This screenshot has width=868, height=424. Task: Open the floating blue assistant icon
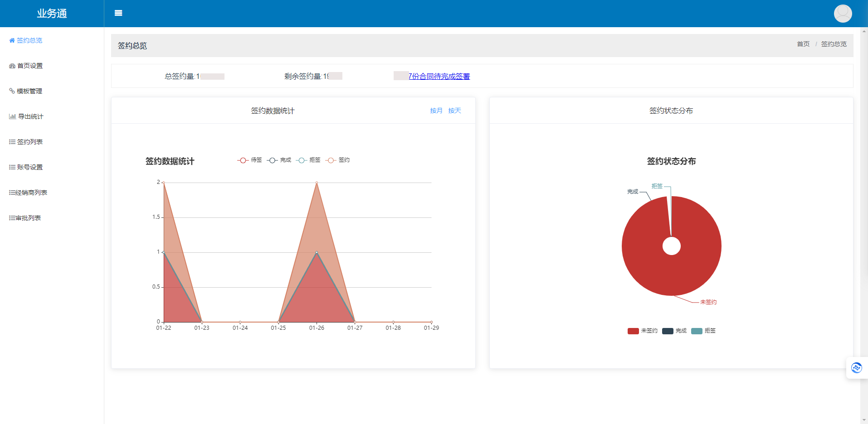coord(857,368)
